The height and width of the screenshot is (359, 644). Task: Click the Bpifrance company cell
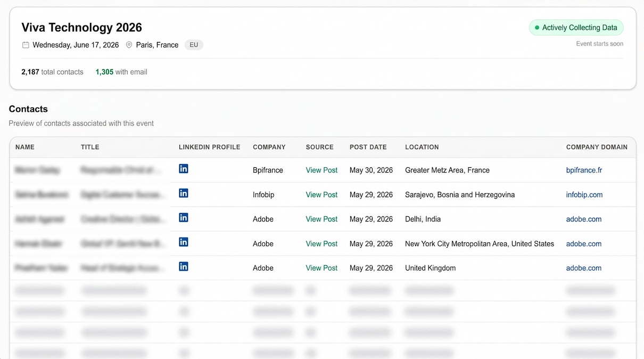click(268, 170)
